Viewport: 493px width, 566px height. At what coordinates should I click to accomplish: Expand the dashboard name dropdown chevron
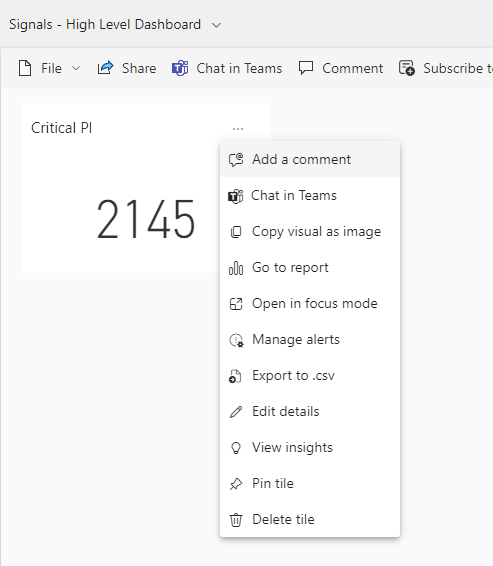pyautogui.click(x=216, y=25)
